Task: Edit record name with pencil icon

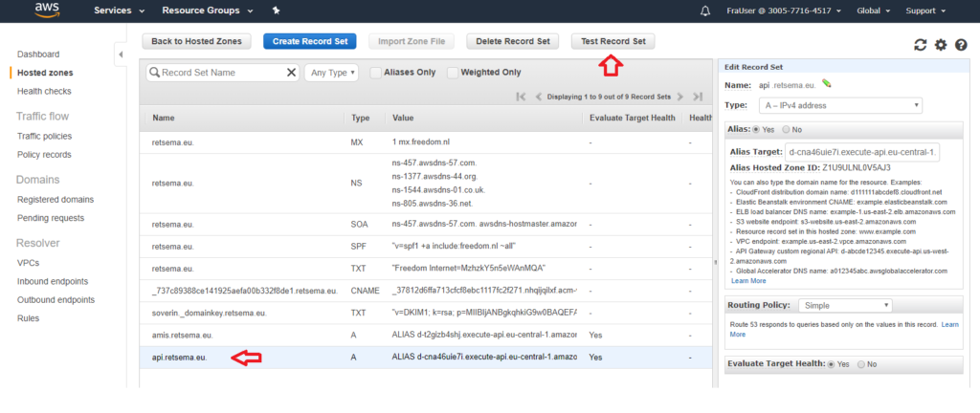Action: click(827, 84)
